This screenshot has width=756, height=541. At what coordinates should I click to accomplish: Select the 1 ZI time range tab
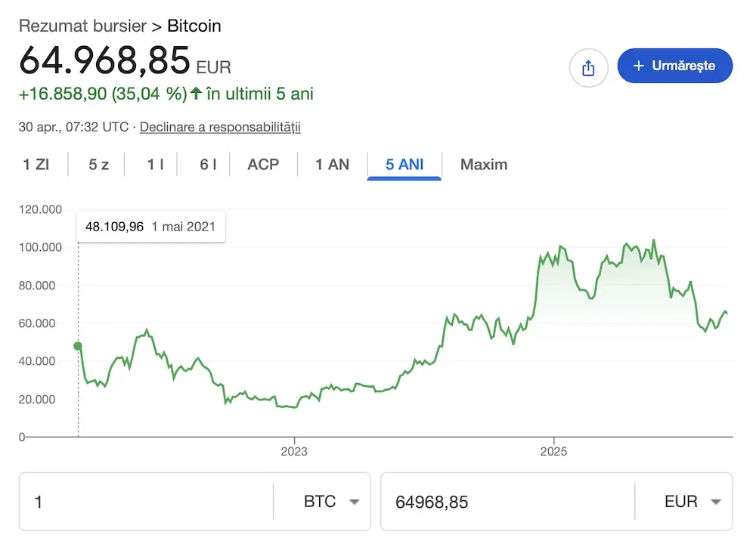point(36,164)
